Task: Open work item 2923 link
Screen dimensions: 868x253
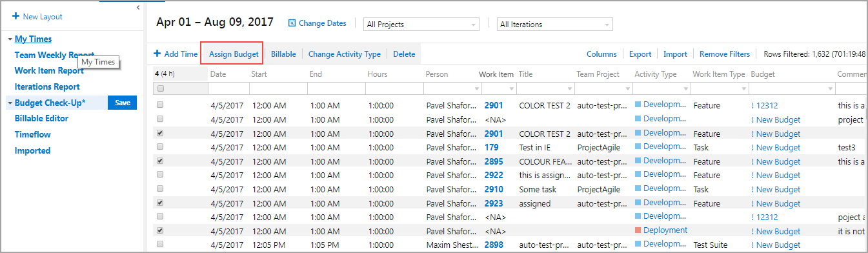Action: coord(494,203)
